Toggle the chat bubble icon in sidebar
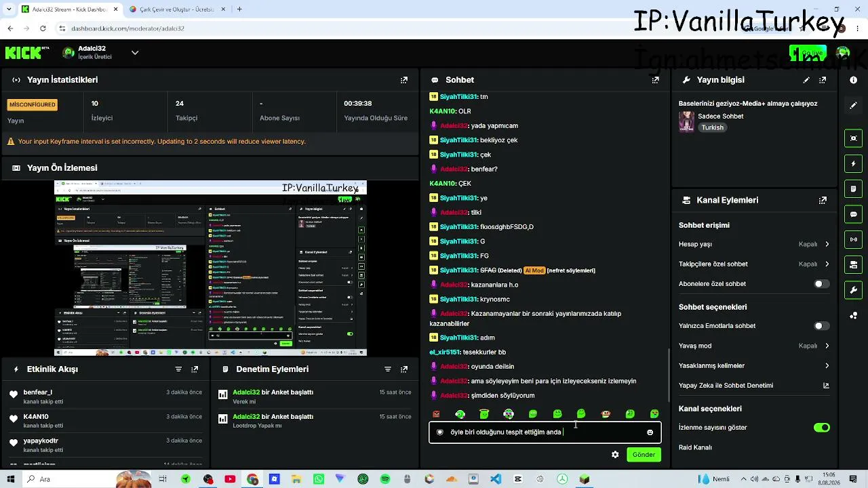Image resolution: width=868 pixels, height=488 pixels. 853,214
